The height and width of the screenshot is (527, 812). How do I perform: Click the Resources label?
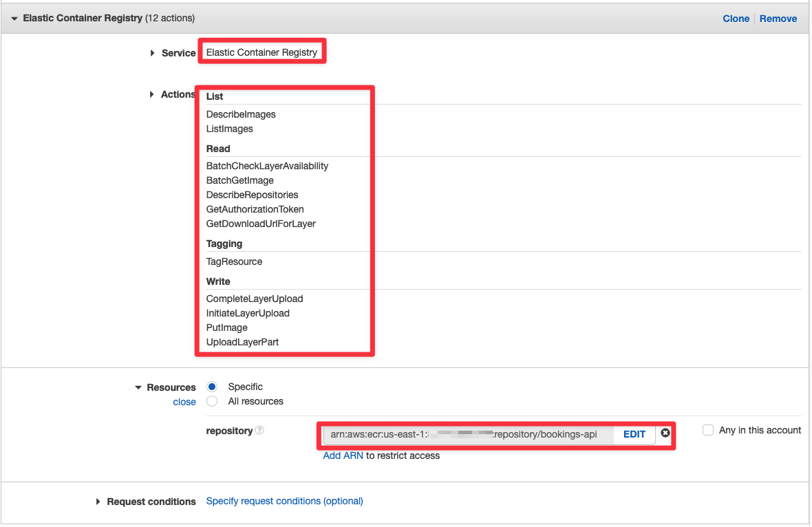pos(171,388)
